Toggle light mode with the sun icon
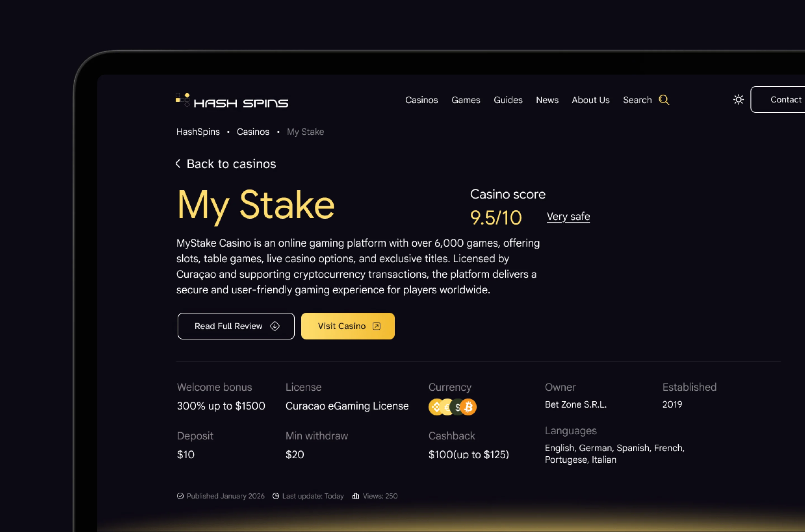 coord(739,99)
